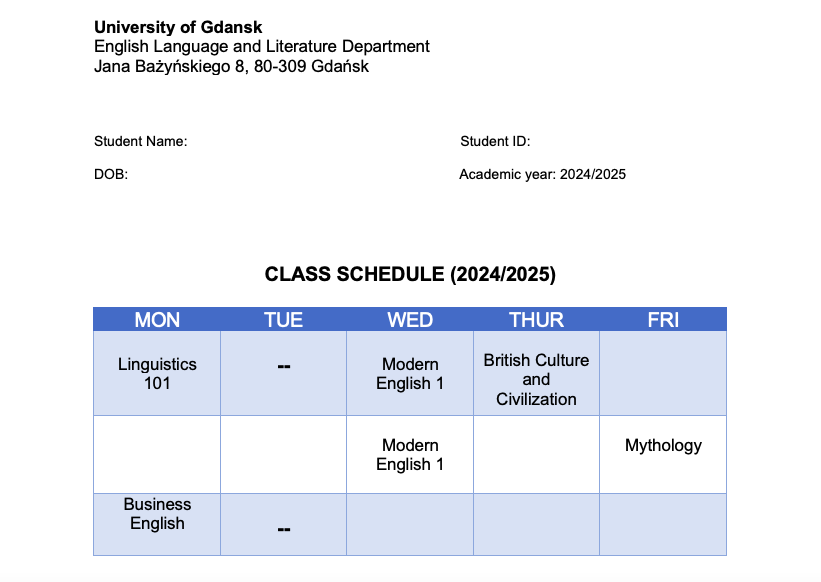Click the DOB field label
821x582 pixels.
tap(111, 174)
